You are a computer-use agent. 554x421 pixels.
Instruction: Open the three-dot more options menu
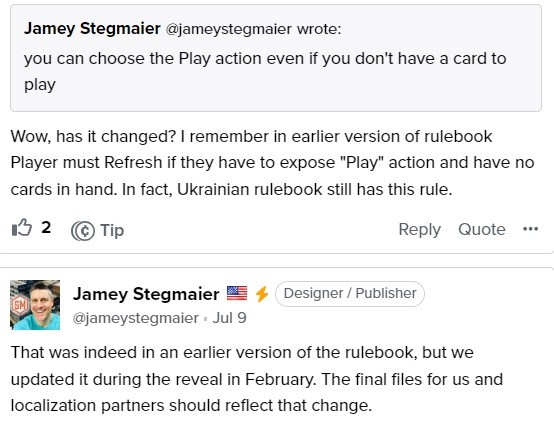530,229
